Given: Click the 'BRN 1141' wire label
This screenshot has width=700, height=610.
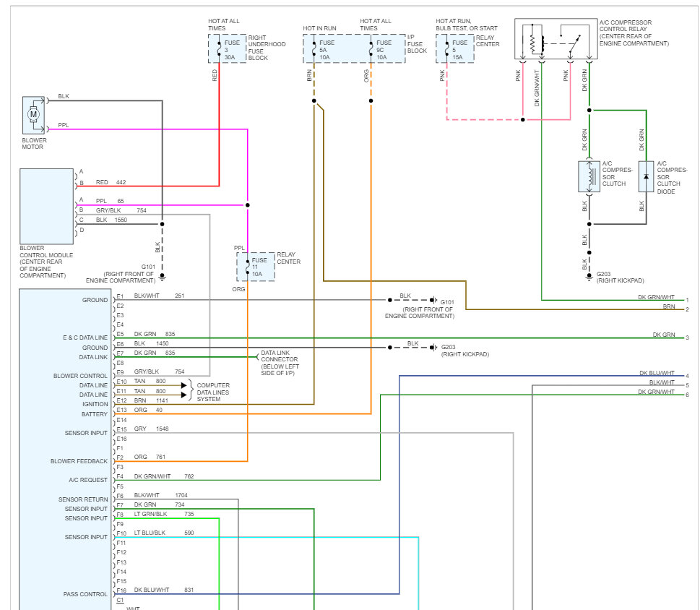Looking at the screenshot, I should [151, 400].
